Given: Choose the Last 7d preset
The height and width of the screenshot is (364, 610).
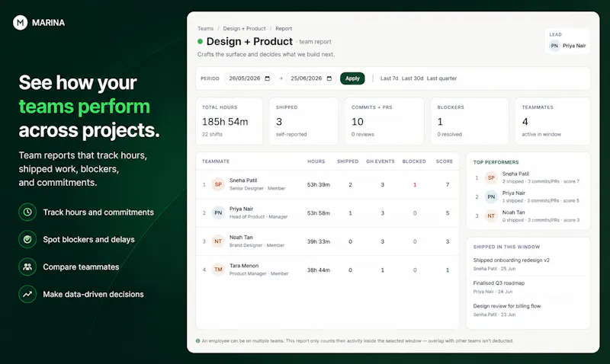Looking at the screenshot, I should point(389,78).
